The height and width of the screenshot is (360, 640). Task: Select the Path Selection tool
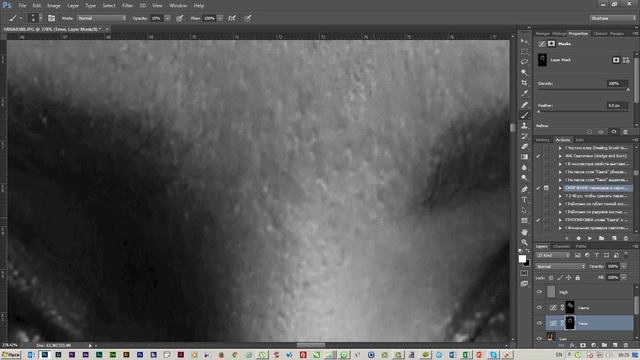[524, 210]
